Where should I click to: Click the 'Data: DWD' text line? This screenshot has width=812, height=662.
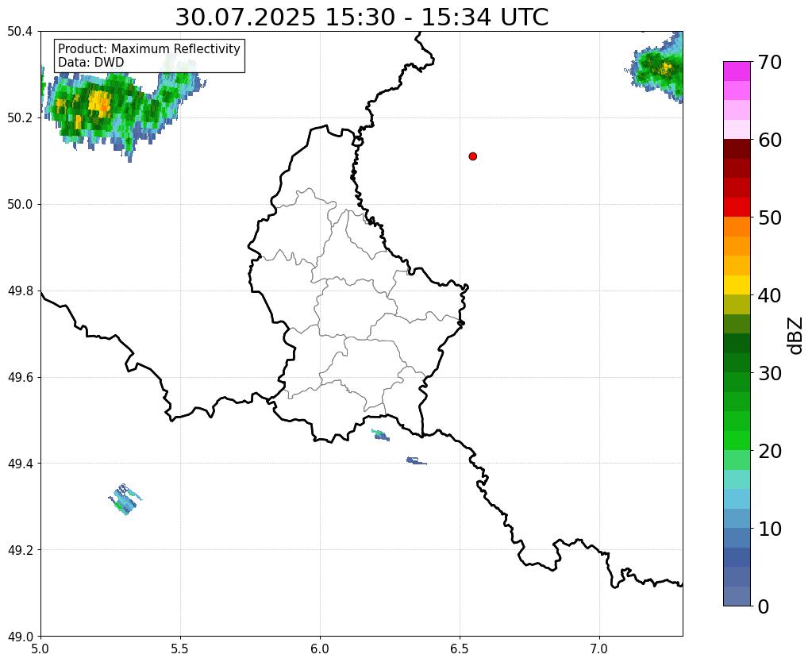(x=91, y=63)
